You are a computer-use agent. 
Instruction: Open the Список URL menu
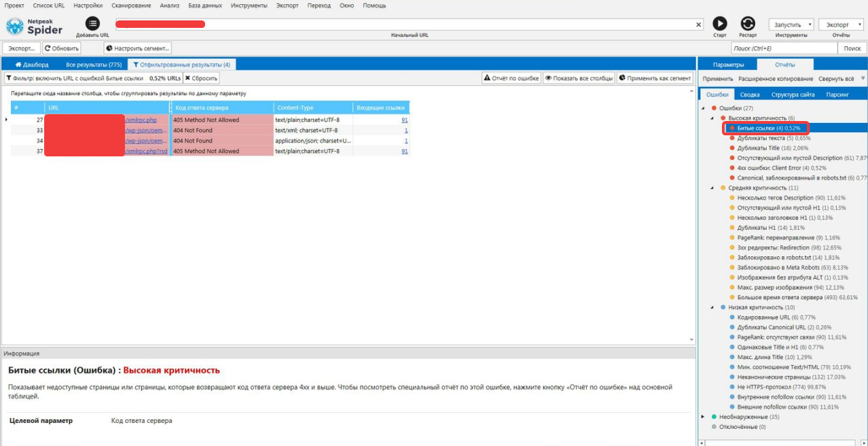(48, 5)
